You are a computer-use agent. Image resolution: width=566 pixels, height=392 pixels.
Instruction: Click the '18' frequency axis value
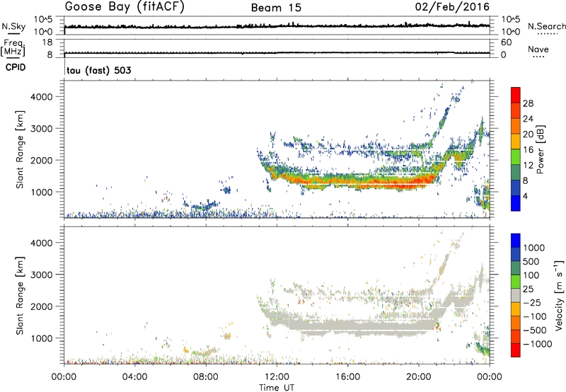[47, 42]
